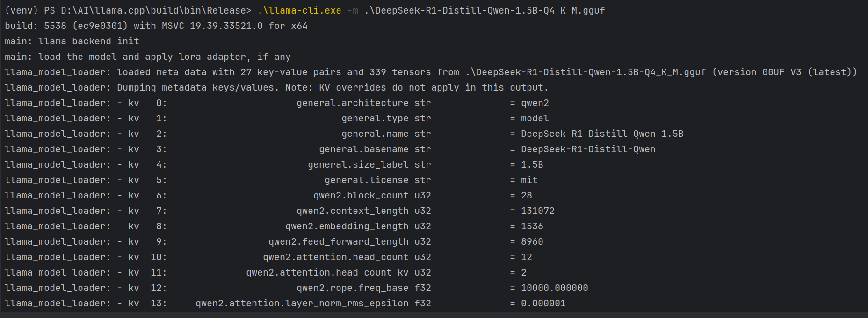
Task: Click the "qwen2" value of general.architecture
Action: (535, 103)
